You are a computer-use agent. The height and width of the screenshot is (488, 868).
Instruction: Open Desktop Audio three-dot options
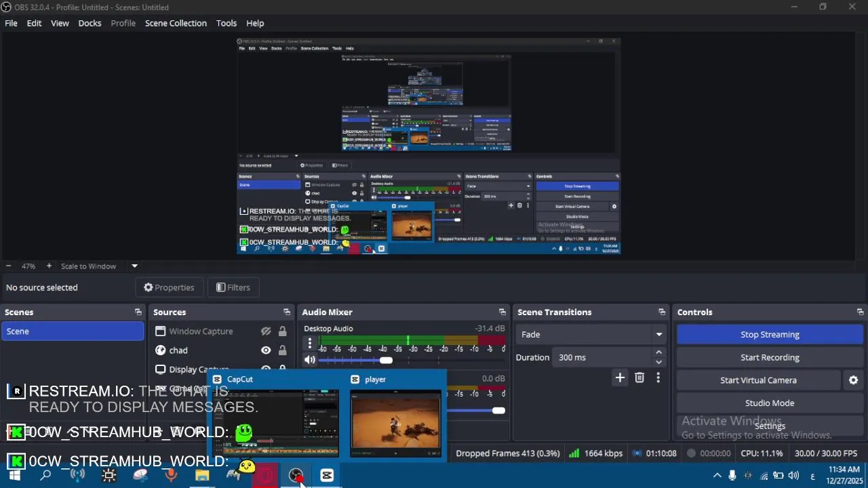(310, 344)
